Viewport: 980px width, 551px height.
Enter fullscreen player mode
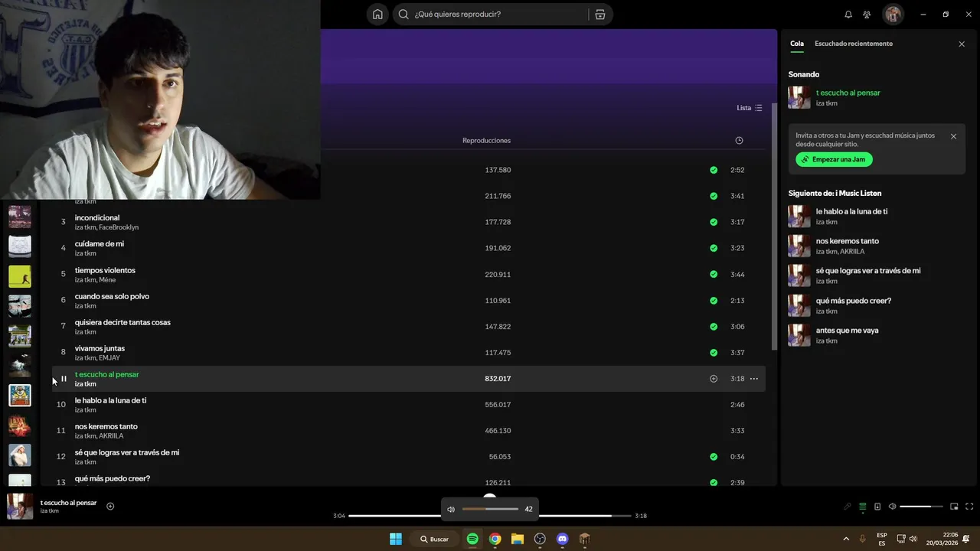pyautogui.click(x=969, y=507)
